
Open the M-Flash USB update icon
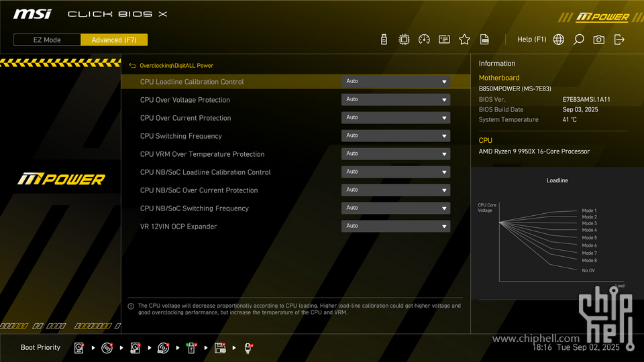384,40
